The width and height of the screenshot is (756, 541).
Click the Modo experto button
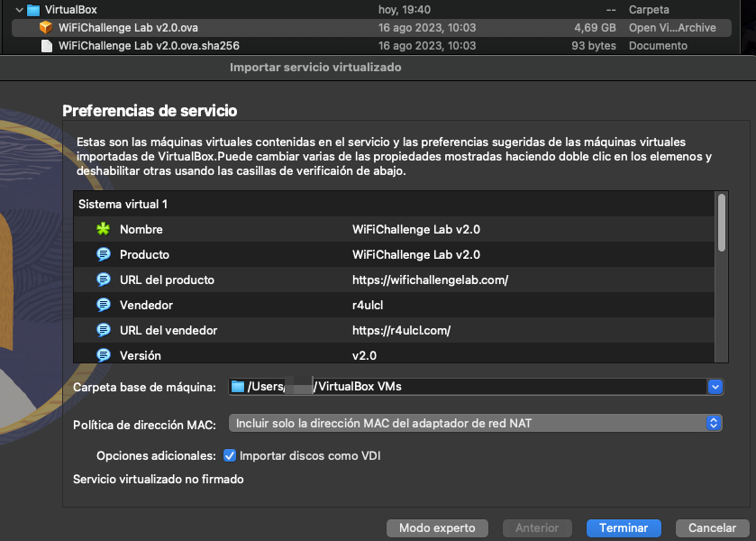[x=437, y=528]
